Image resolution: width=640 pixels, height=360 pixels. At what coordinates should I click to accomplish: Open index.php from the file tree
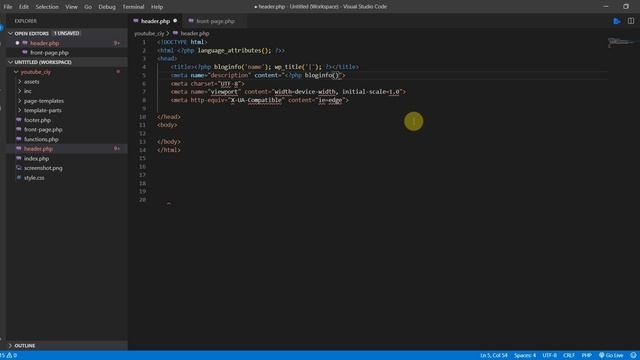click(x=36, y=158)
